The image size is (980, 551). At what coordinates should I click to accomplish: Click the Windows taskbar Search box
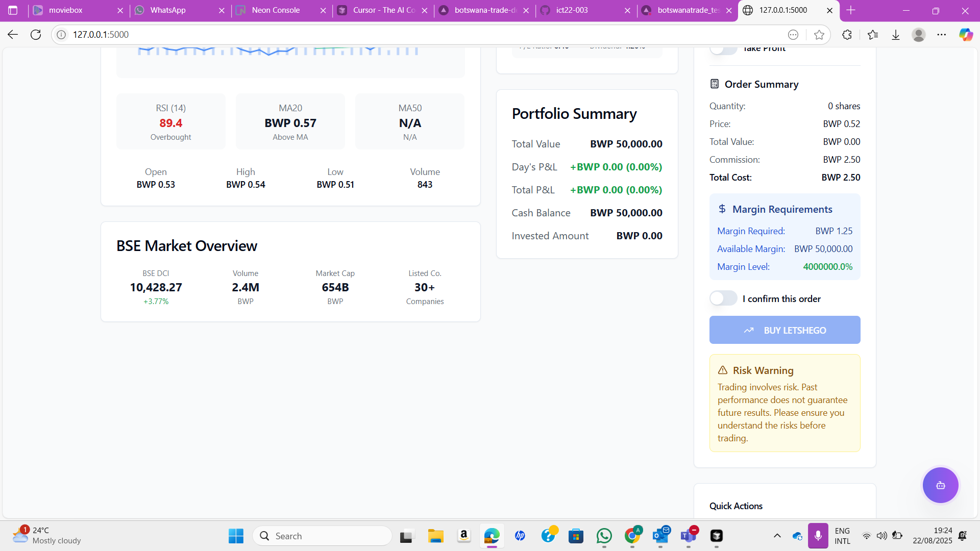tap(323, 536)
